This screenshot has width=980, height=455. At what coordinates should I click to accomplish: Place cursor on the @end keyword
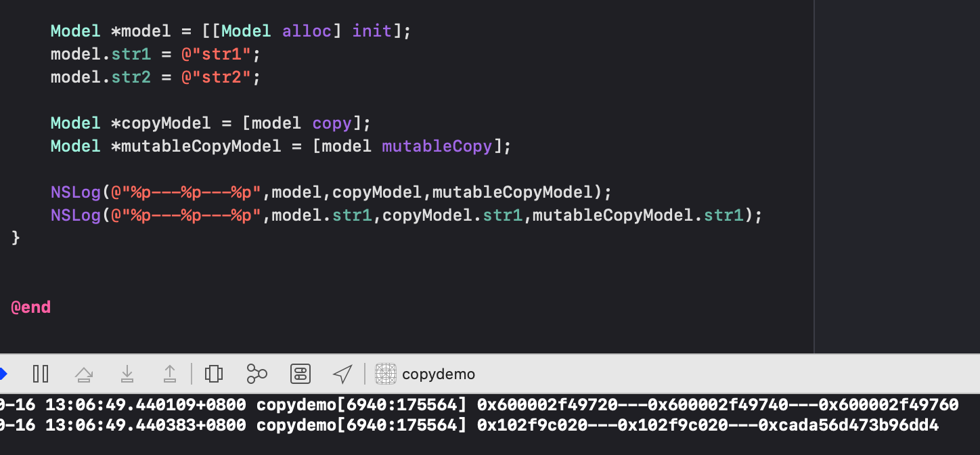(31, 307)
